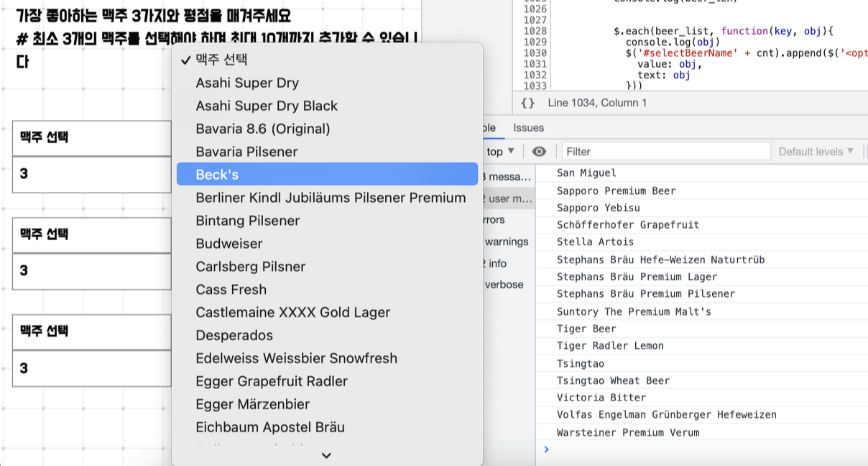Select Bavaria 8.6 (Original) option
Image resolution: width=868 pixels, height=466 pixels.
point(327,129)
